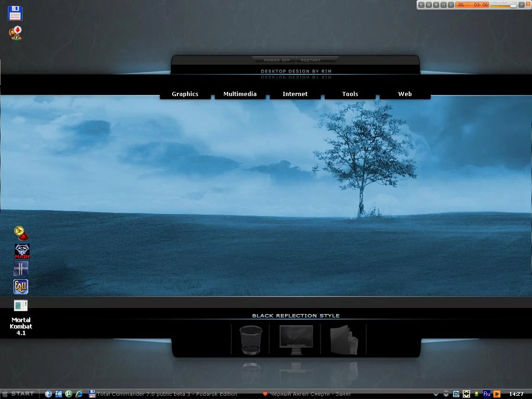
Task: Open the trash can in the dock
Action: (251, 340)
